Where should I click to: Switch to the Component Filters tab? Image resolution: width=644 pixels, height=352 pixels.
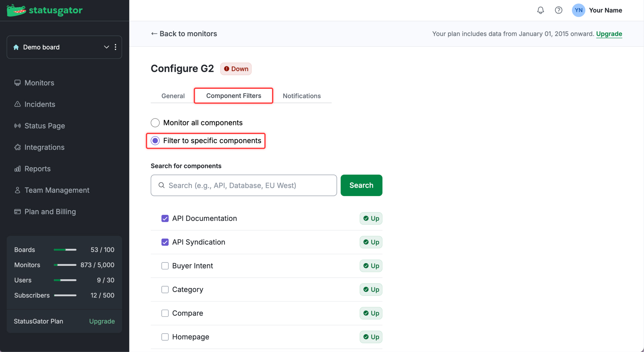point(233,96)
